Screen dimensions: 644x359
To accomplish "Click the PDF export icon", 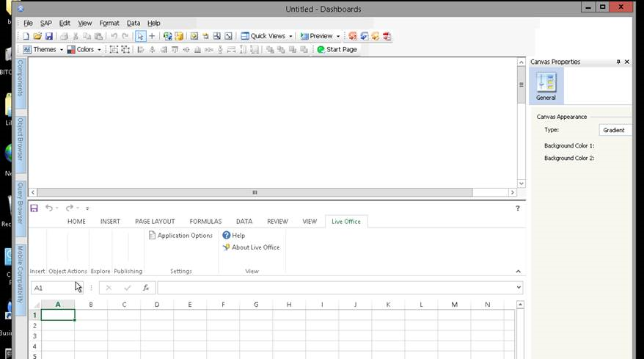I will [x=387, y=36].
